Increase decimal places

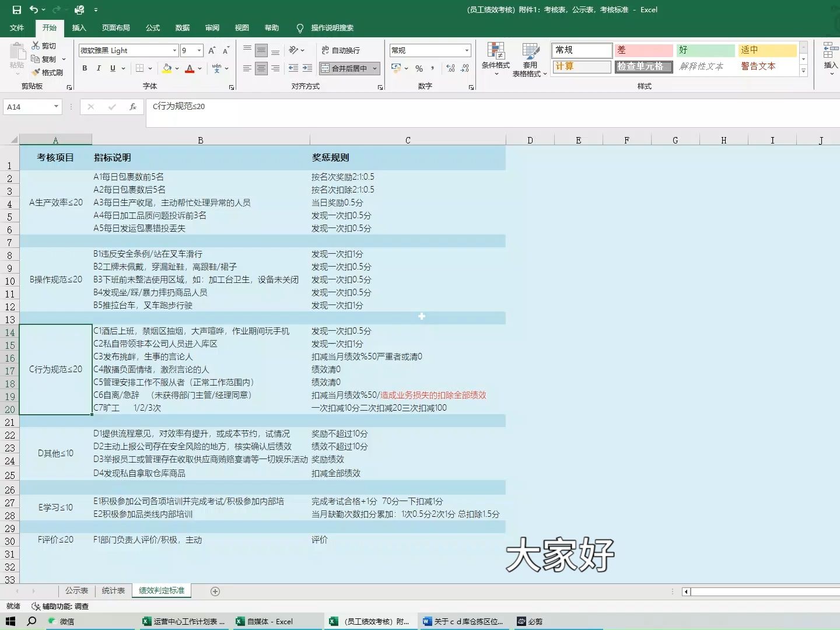click(x=450, y=68)
